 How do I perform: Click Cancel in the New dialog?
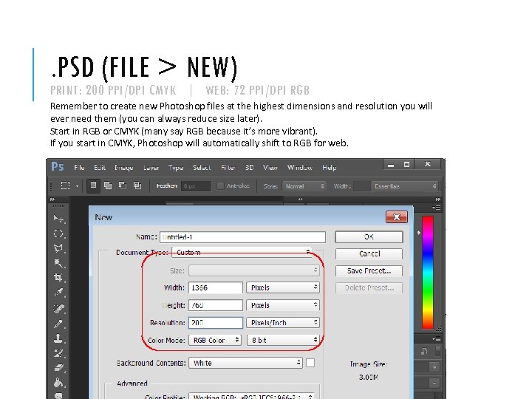(369, 253)
